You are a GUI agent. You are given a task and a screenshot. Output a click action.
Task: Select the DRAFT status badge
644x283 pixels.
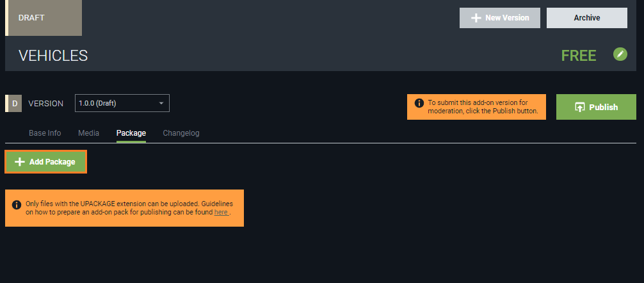tap(44, 18)
